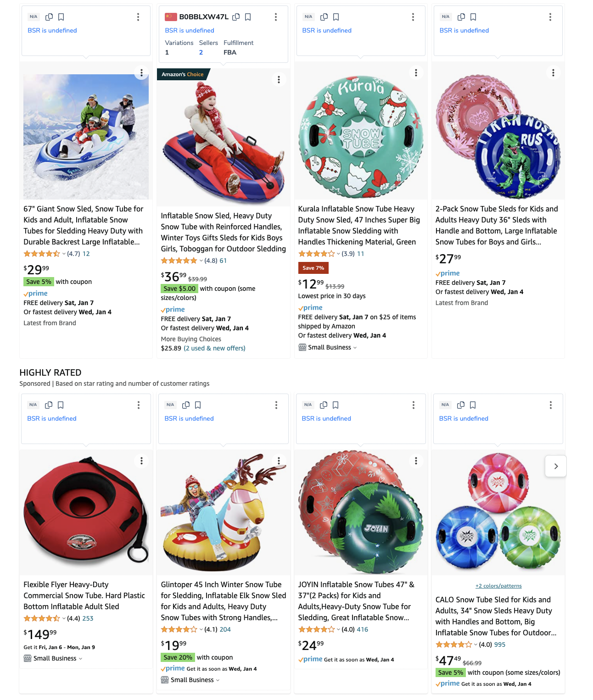The height and width of the screenshot is (700, 593).
Task: Click three-dot overlay on Glintoper elk sled image
Action: coord(279,461)
